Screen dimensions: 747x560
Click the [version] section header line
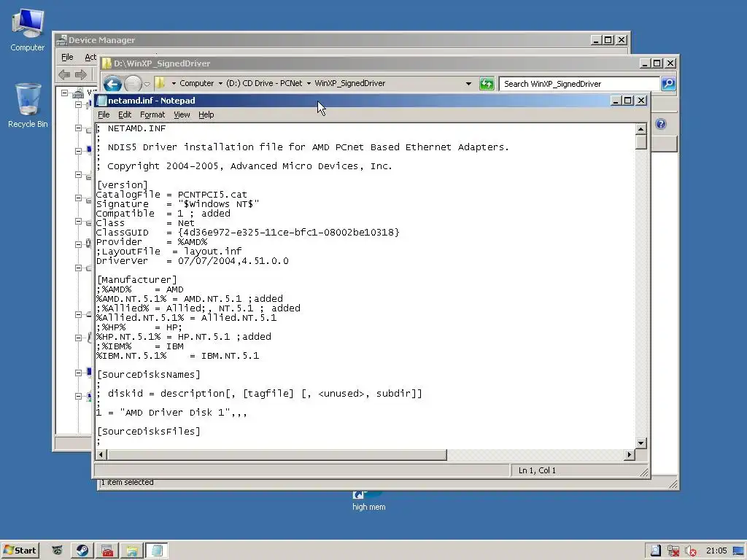[123, 185]
